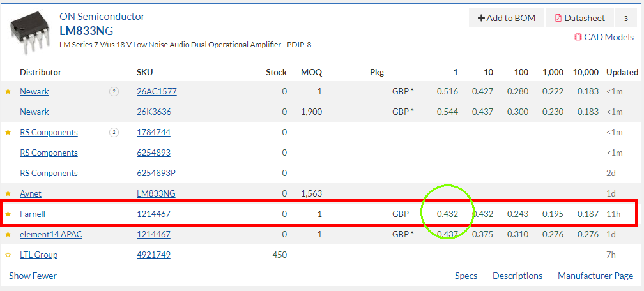644x291 pixels.
Task: Click Farnell's 0.187 price for 10,000 units
Action: (588, 214)
